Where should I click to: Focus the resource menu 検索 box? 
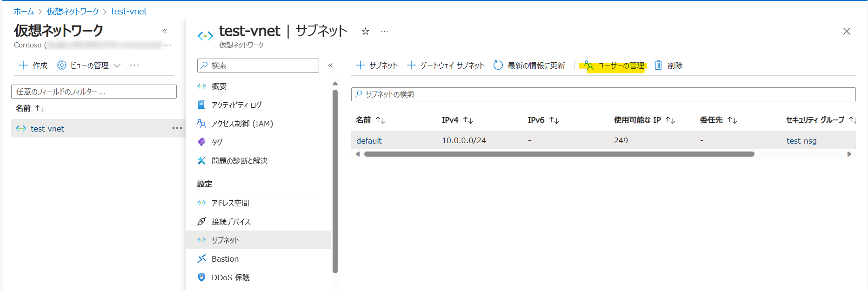[258, 66]
